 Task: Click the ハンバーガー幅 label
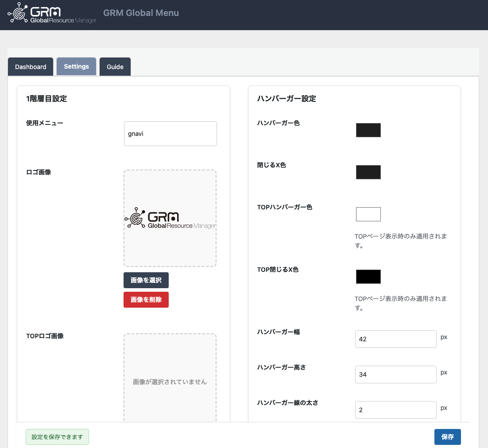(x=278, y=332)
